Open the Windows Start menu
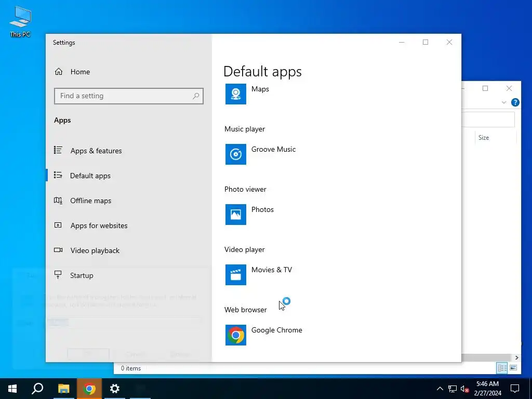This screenshot has width=532, height=399. 12,389
